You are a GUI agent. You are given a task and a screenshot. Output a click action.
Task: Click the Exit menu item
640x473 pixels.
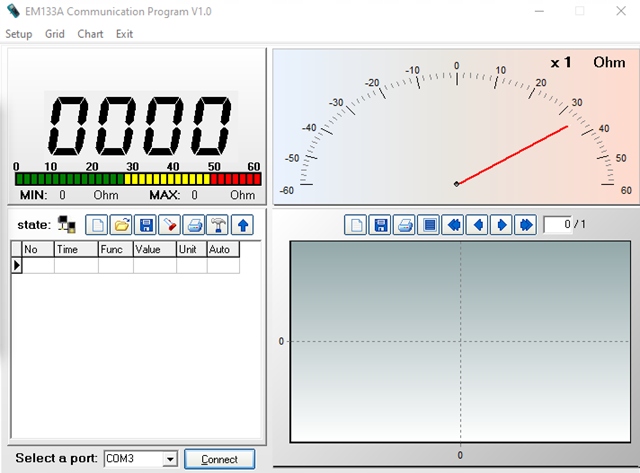click(124, 34)
